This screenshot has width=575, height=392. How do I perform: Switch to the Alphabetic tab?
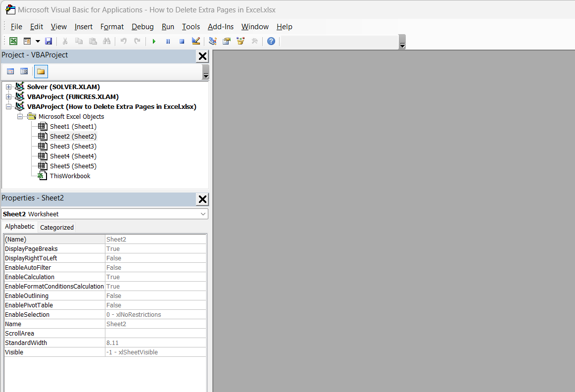tap(19, 227)
